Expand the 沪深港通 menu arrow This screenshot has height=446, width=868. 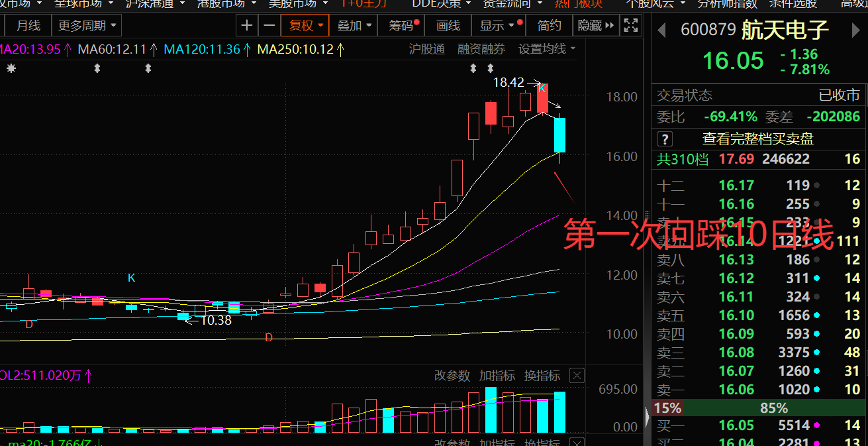point(181,3)
